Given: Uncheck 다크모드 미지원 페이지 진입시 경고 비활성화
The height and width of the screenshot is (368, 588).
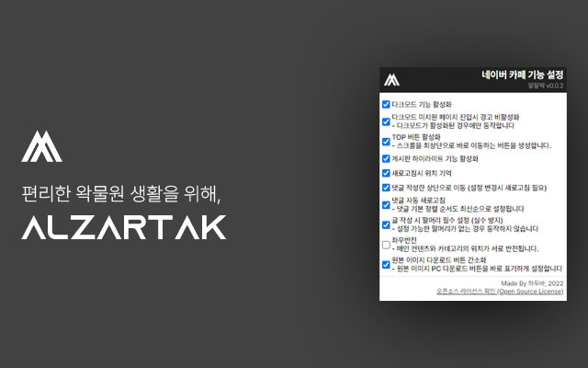Looking at the screenshot, I should coord(386,121).
